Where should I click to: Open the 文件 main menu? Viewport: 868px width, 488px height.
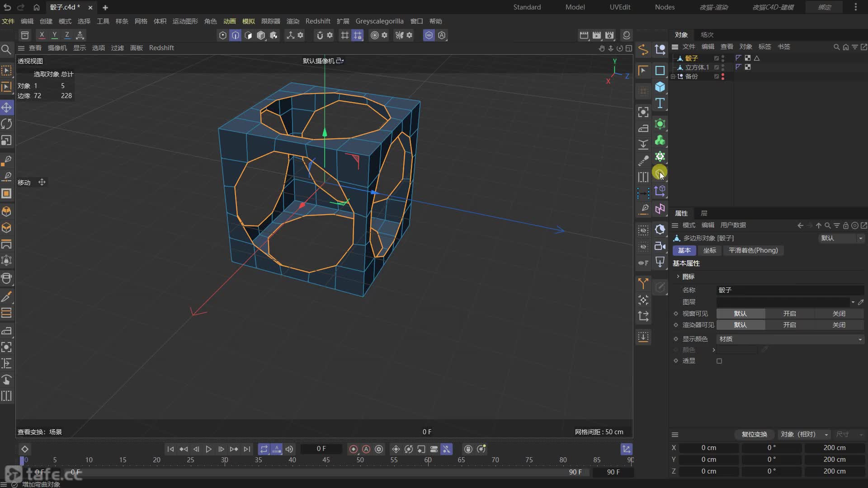[8, 21]
